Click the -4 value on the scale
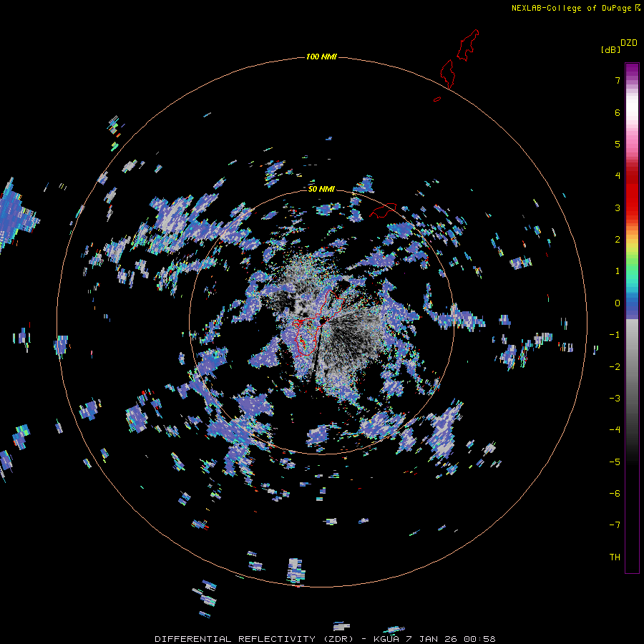This screenshot has height=644, width=644. click(615, 430)
